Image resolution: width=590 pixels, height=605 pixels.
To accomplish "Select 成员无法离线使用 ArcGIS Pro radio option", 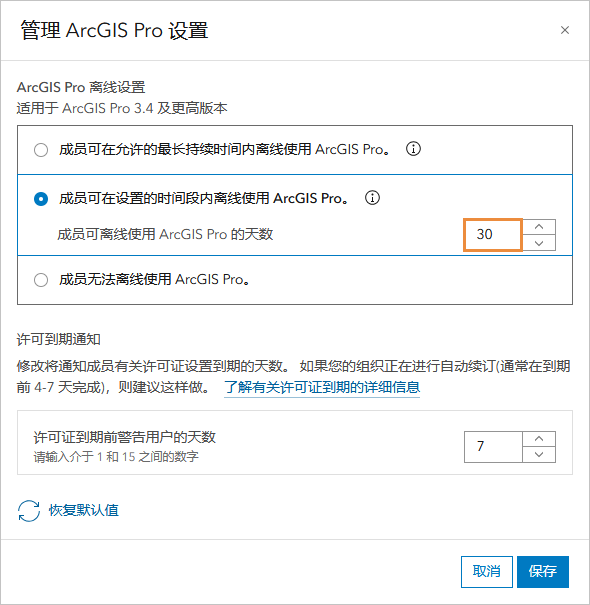I will pos(41,280).
